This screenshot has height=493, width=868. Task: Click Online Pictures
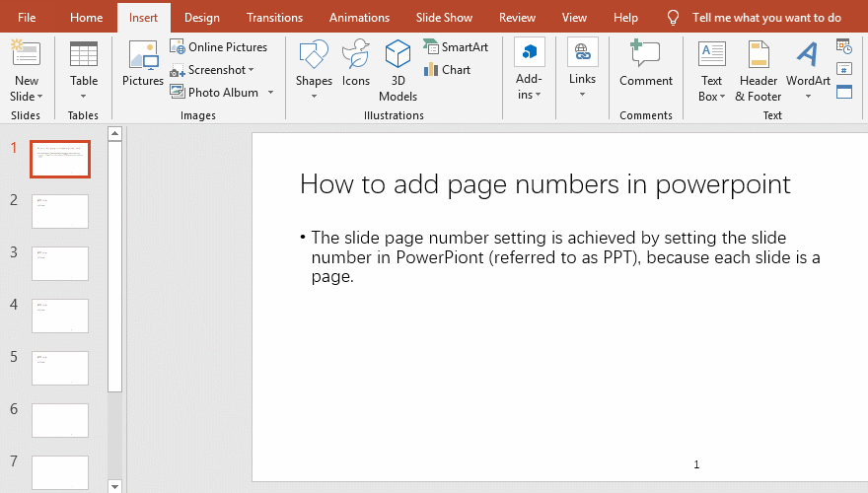click(219, 47)
